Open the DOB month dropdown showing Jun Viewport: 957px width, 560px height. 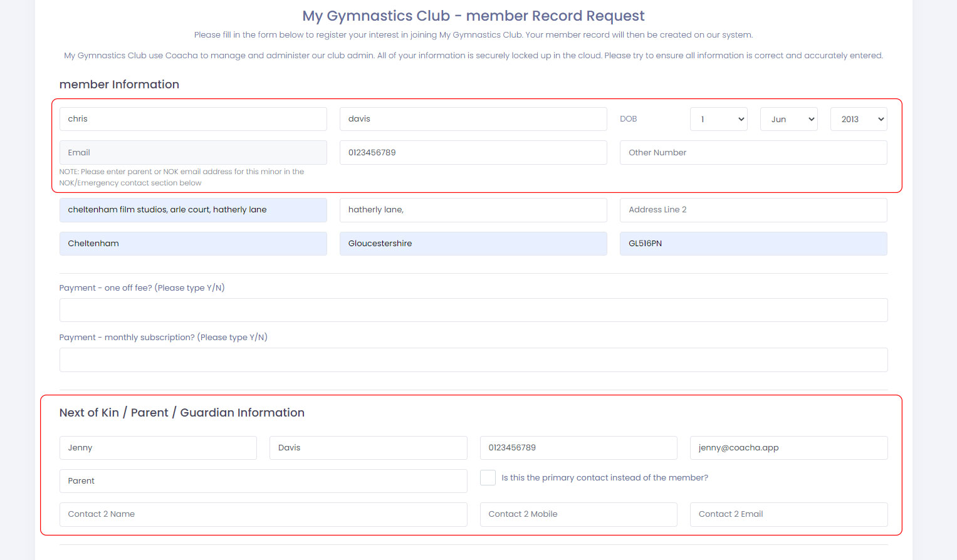(x=788, y=119)
